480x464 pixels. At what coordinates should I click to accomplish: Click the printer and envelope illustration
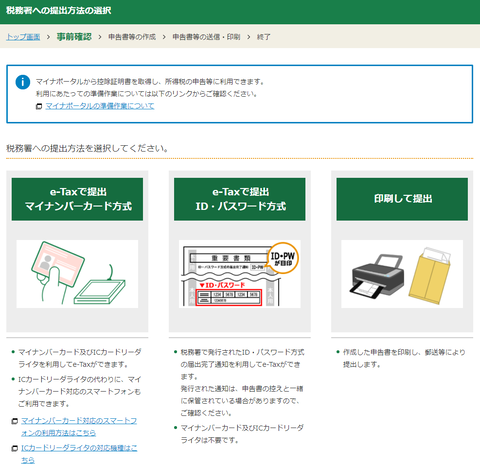(x=402, y=274)
